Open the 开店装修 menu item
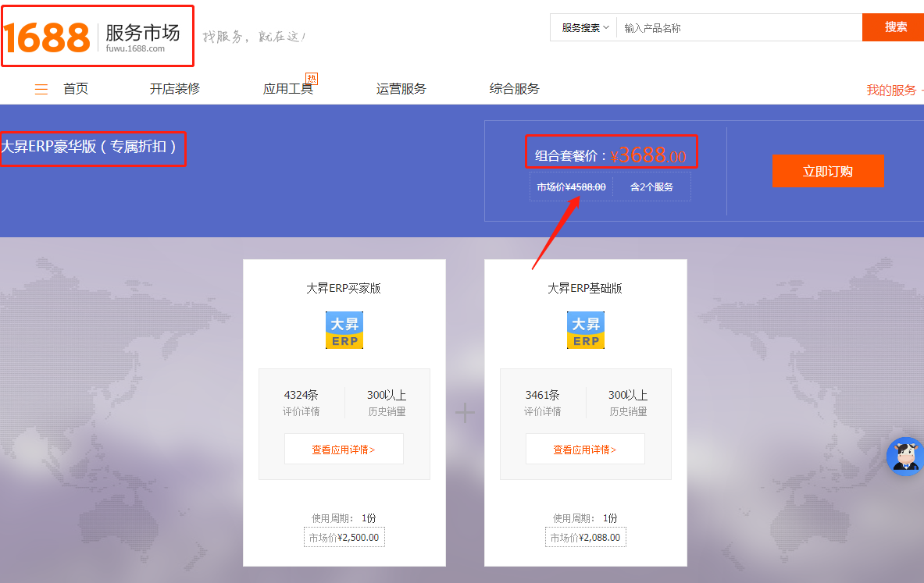The height and width of the screenshot is (583, 924). (x=175, y=89)
